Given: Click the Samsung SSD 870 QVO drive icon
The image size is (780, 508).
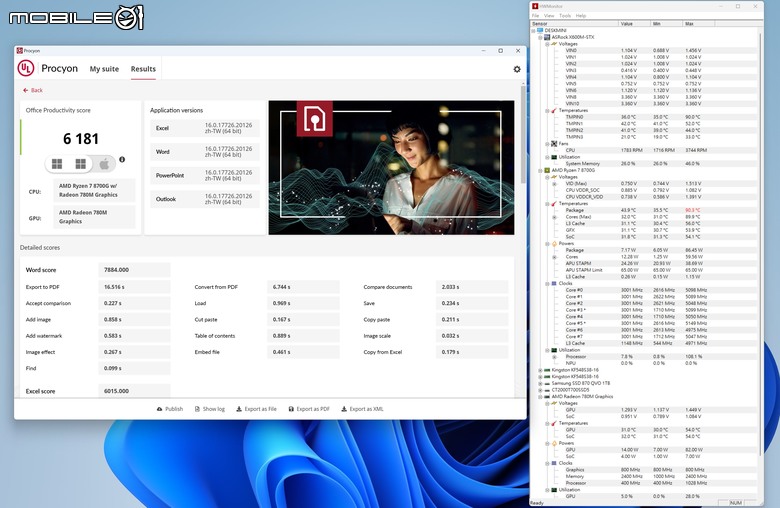Looking at the screenshot, I should tap(547, 384).
